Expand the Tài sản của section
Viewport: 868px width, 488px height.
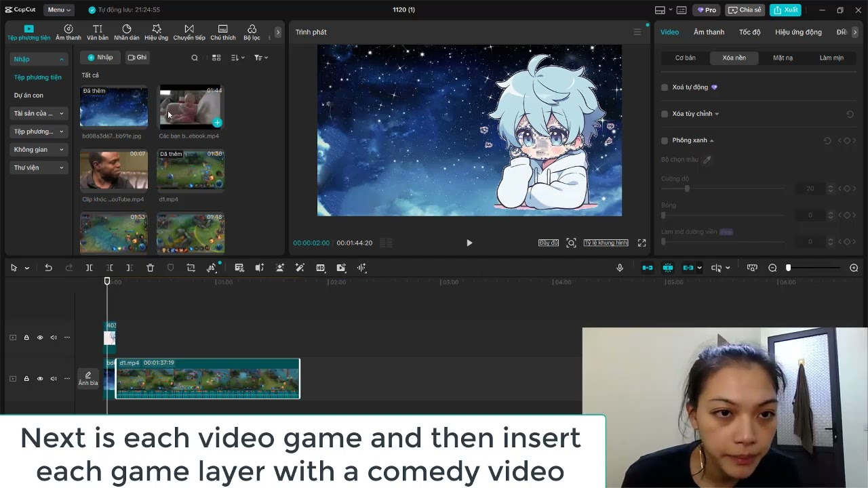39,113
